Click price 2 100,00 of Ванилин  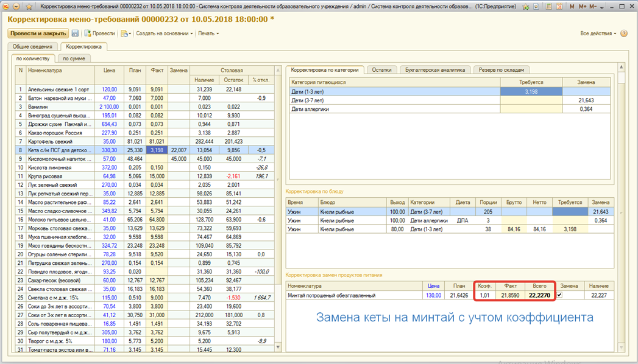[109, 107]
